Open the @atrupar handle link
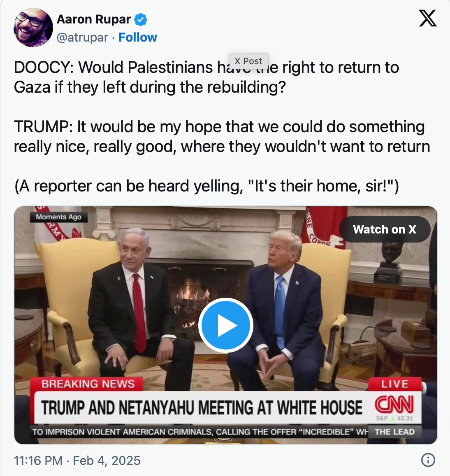 point(82,37)
